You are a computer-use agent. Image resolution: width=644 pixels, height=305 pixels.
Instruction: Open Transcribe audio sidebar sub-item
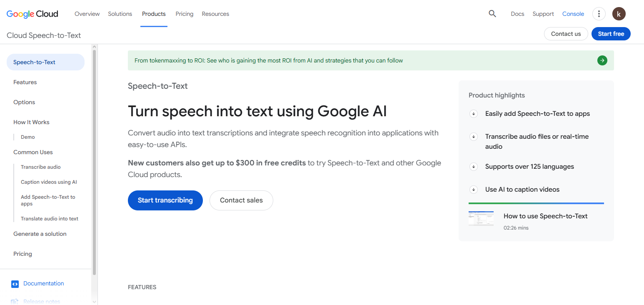[x=41, y=167]
